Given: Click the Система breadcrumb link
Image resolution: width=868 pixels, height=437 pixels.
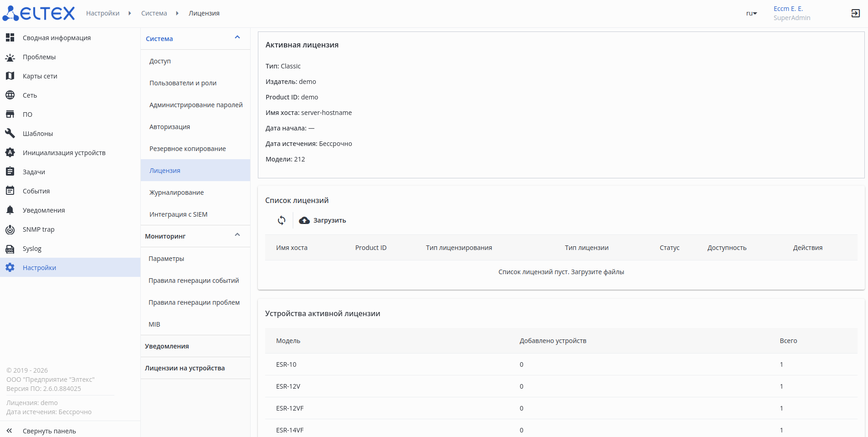Looking at the screenshot, I should (x=154, y=13).
